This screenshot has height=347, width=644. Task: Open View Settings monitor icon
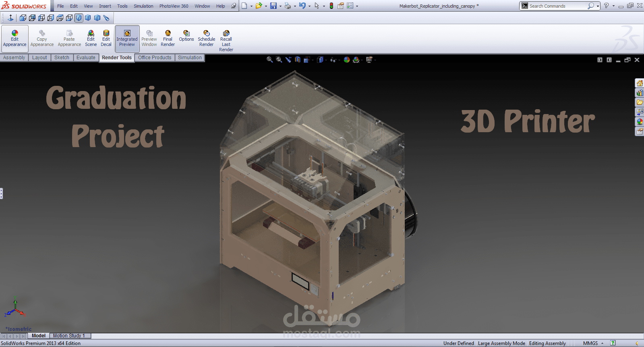[x=369, y=60]
